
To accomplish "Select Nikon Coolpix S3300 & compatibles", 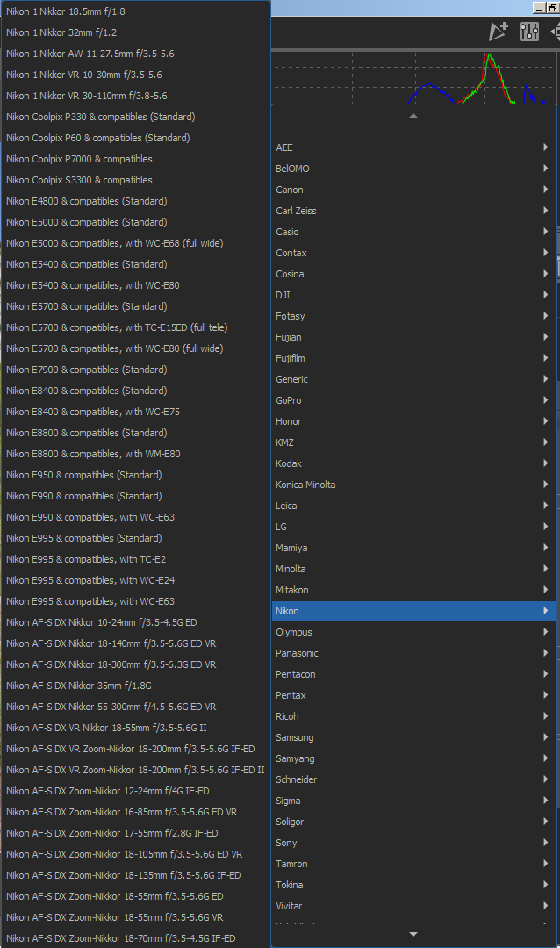I will (135, 180).
